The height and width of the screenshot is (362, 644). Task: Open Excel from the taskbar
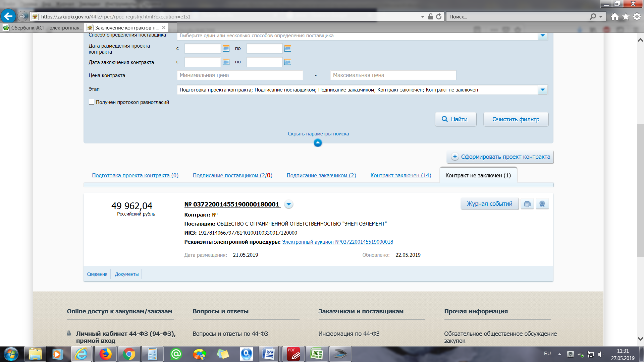(x=317, y=354)
